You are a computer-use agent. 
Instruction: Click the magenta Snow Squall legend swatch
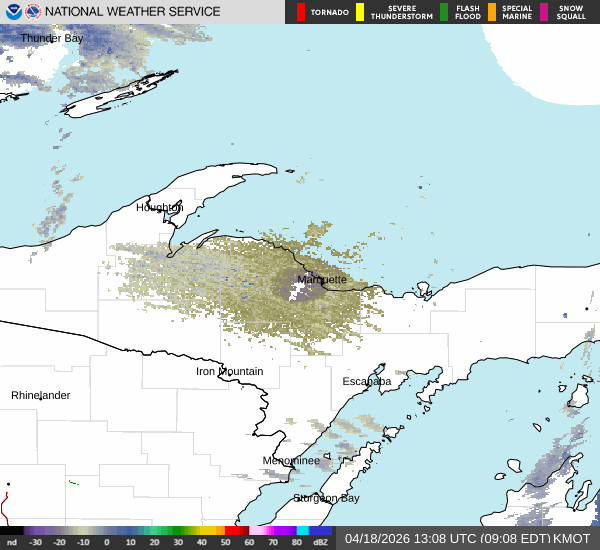click(545, 12)
